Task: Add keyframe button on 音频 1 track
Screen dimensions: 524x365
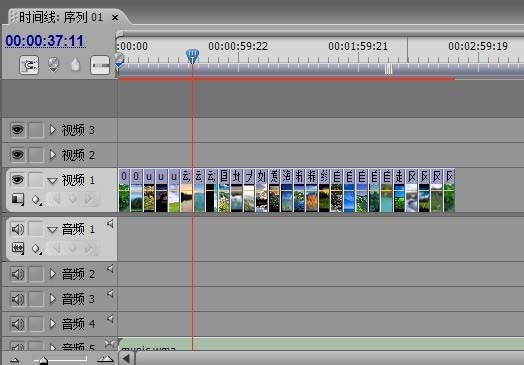Action: point(73,248)
